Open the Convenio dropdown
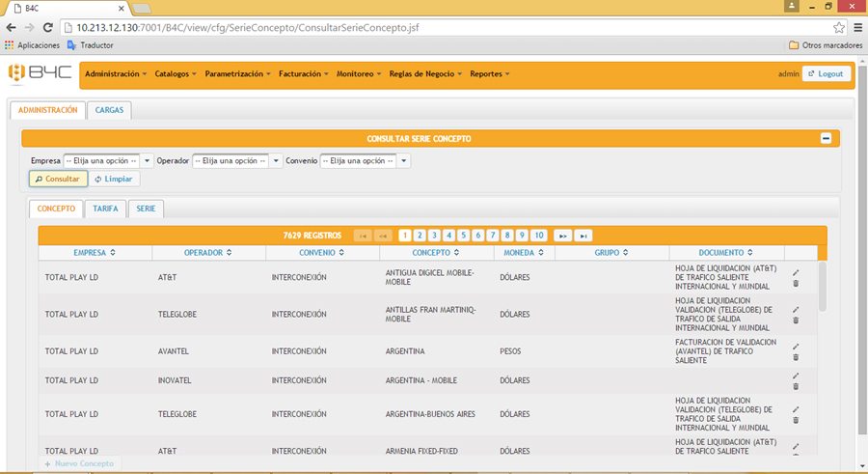 (365, 161)
